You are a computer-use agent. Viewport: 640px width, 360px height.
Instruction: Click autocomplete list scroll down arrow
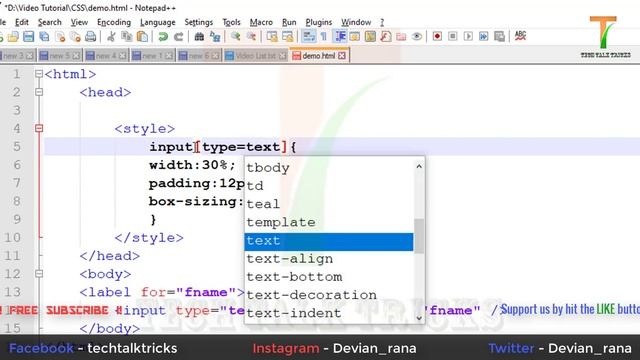click(x=419, y=318)
